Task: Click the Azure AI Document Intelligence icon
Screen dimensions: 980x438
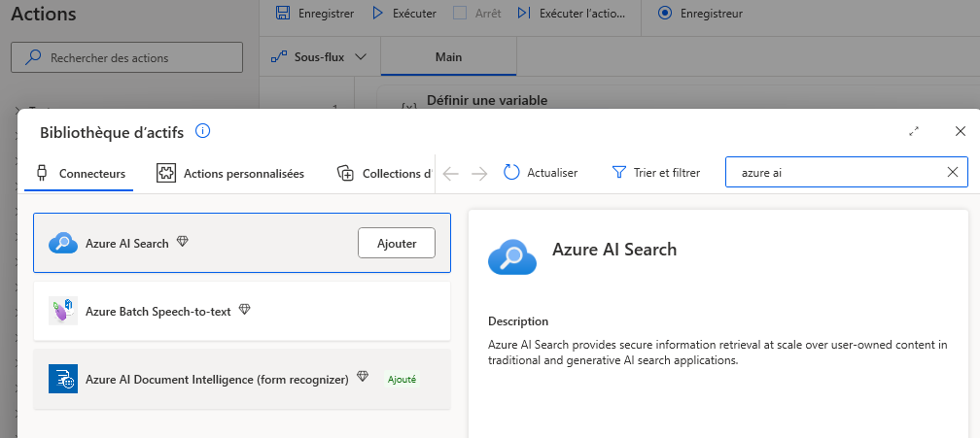Action: coord(63,379)
